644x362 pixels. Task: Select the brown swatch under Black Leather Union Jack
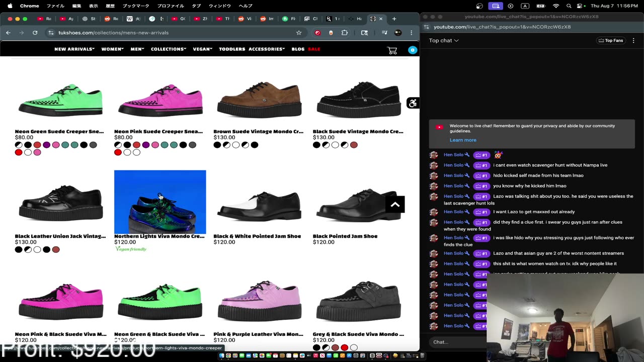click(56, 249)
